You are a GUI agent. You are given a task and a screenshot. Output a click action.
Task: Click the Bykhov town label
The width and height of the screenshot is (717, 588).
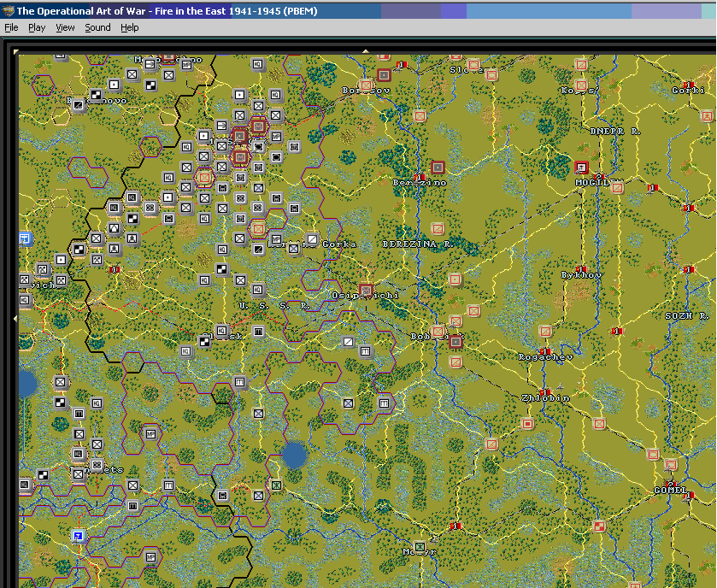pos(581,275)
